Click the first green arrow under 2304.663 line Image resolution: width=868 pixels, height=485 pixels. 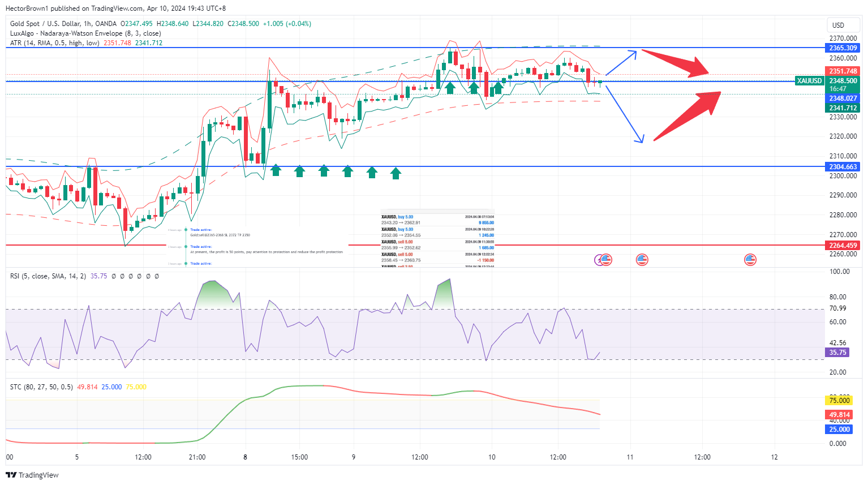276,170
